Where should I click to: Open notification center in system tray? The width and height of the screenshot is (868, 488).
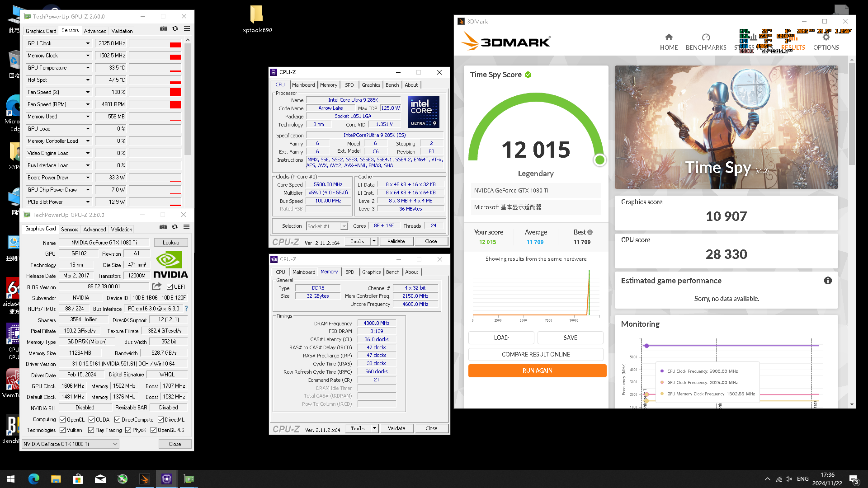pos(854,479)
